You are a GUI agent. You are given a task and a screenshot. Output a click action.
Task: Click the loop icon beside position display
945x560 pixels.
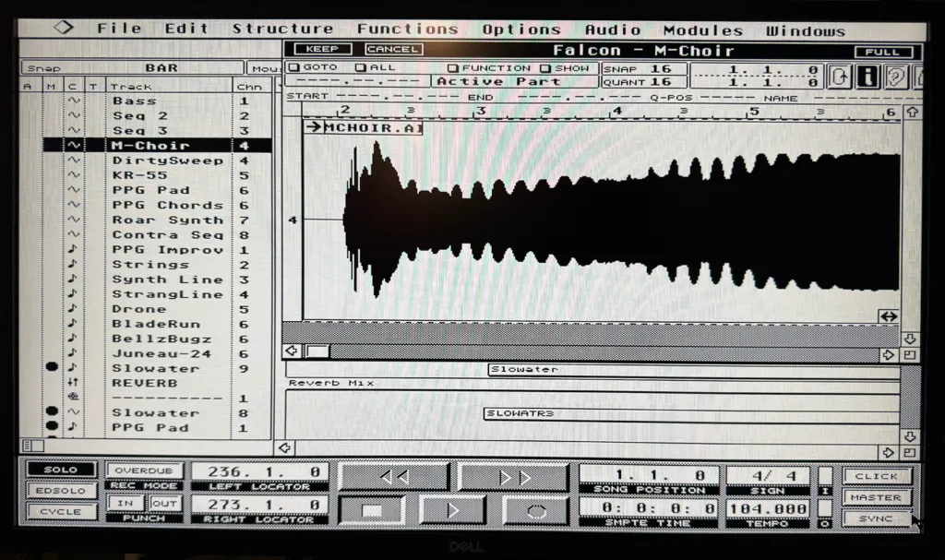click(x=840, y=76)
